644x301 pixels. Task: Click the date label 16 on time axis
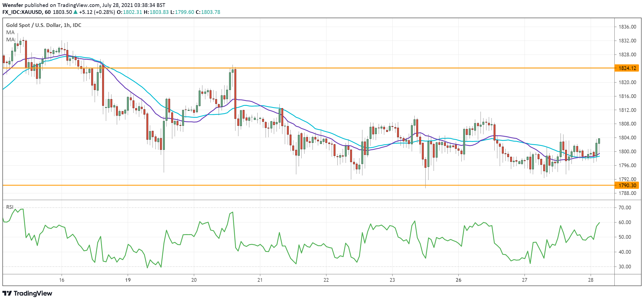pos(62,280)
